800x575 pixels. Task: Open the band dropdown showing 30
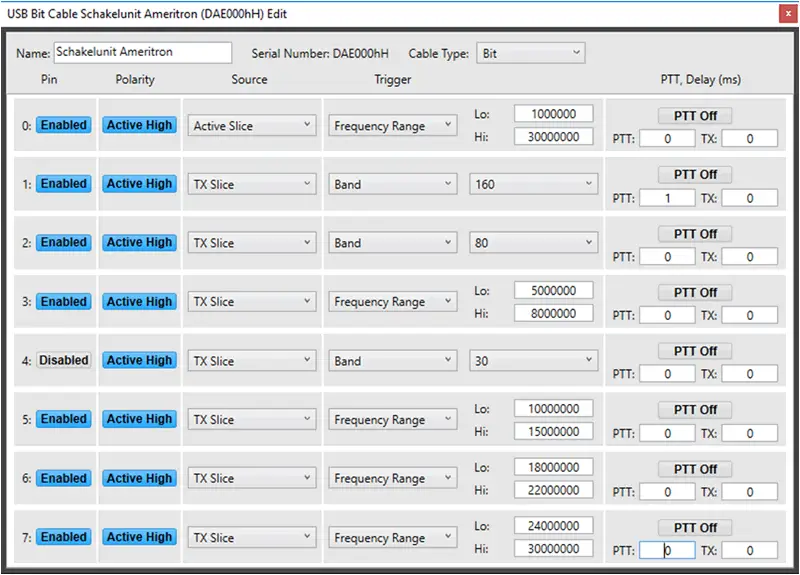click(x=533, y=361)
